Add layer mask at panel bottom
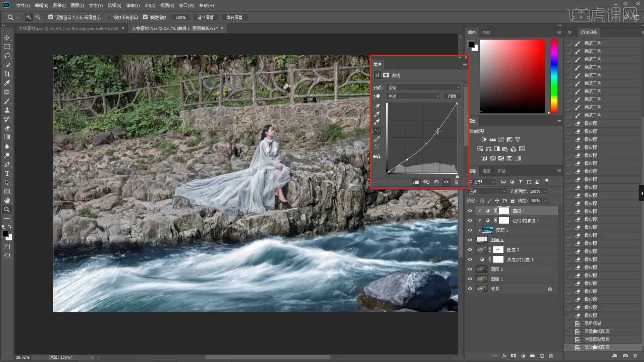Viewport: 644px width, 362px height. click(x=513, y=356)
